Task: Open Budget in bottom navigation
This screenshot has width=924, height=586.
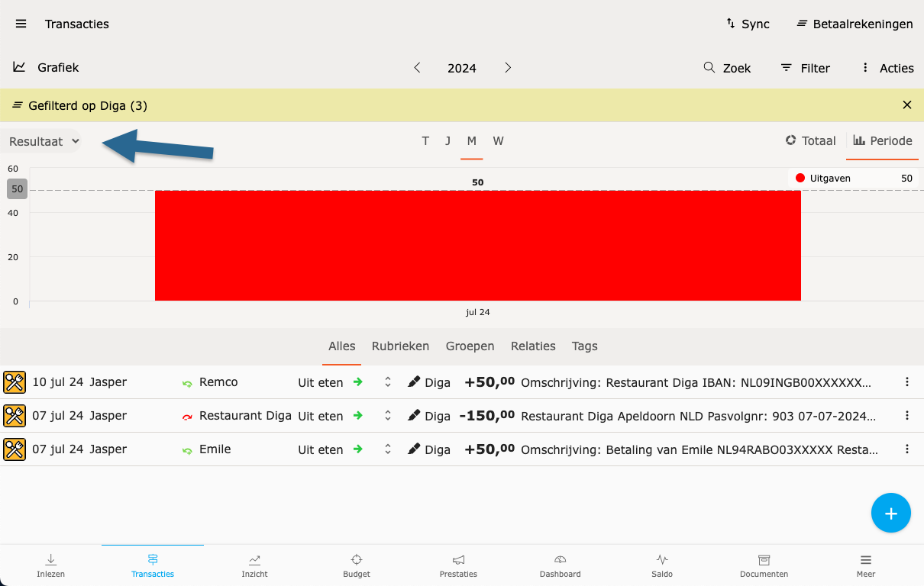Action: pyautogui.click(x=357, y=565)
